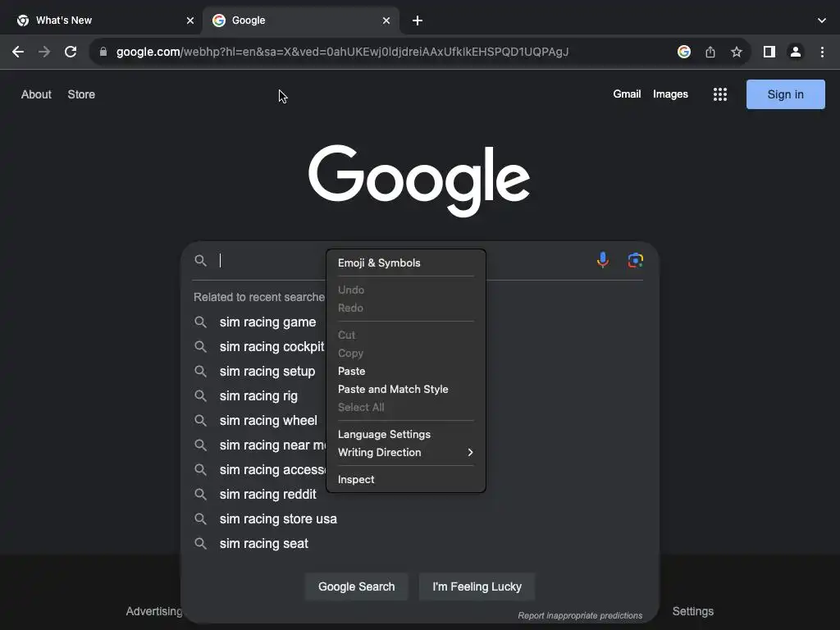The image size is (840, 630).
Task: Bookmark this page with the star
Action: (737, 52)
